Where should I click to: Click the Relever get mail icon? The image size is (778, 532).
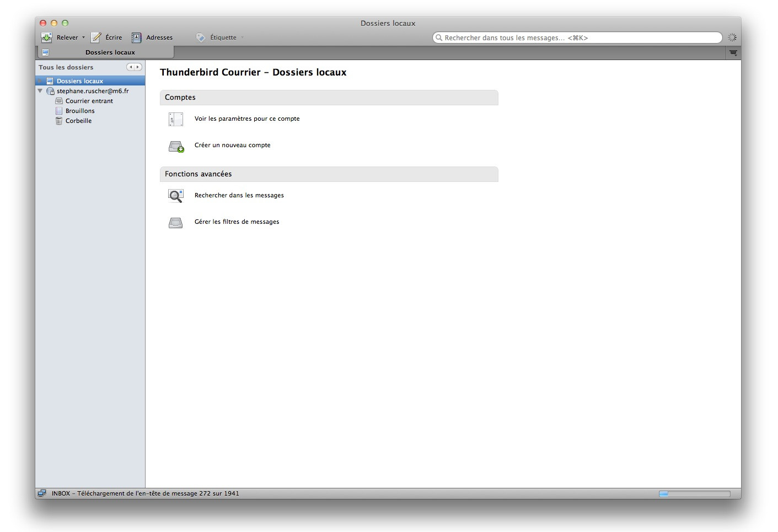click(47, 37)
